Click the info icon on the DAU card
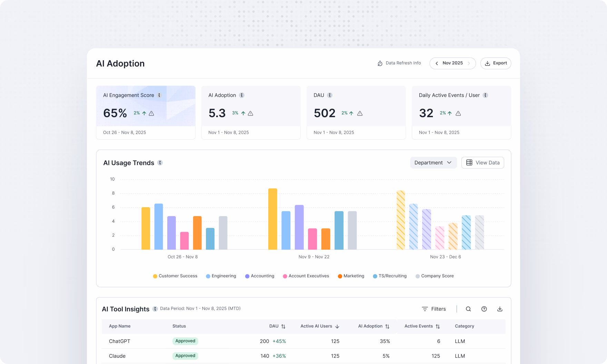Viewport: 607px width, 364px height. [x=331, y=95]
